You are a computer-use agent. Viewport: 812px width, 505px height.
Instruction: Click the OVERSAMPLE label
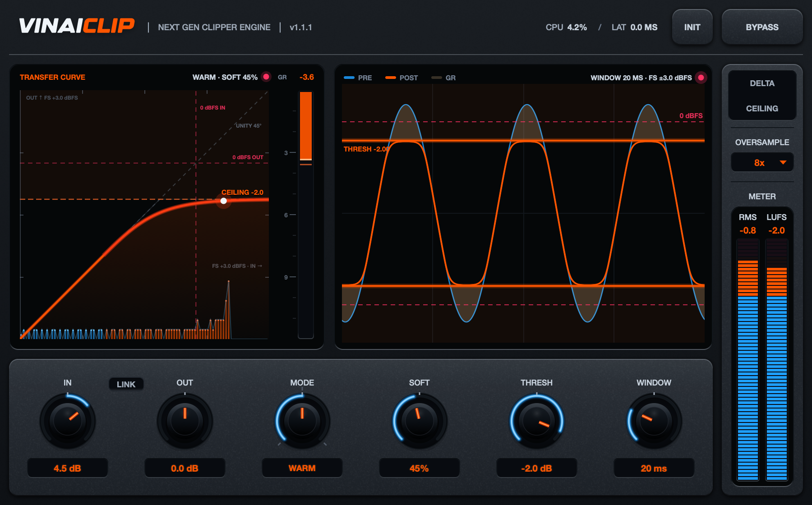point(762,142)
